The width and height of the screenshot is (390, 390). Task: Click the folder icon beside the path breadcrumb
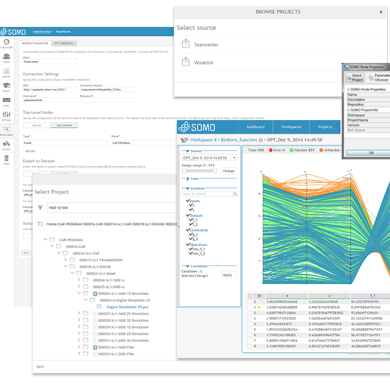point(40,224)
